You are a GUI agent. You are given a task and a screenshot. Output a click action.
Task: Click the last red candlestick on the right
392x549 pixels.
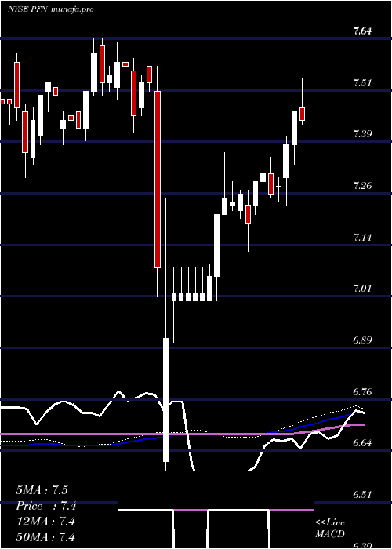pyautogui.click(x=302, y=115)
